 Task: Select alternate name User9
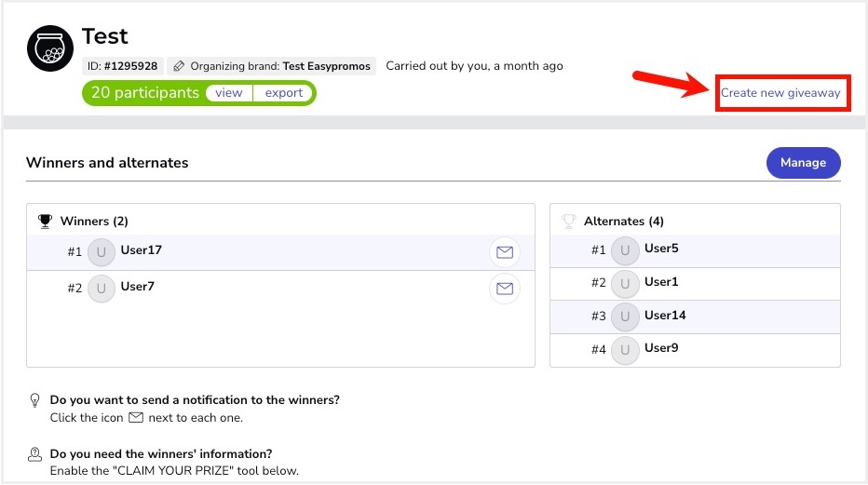661,348
